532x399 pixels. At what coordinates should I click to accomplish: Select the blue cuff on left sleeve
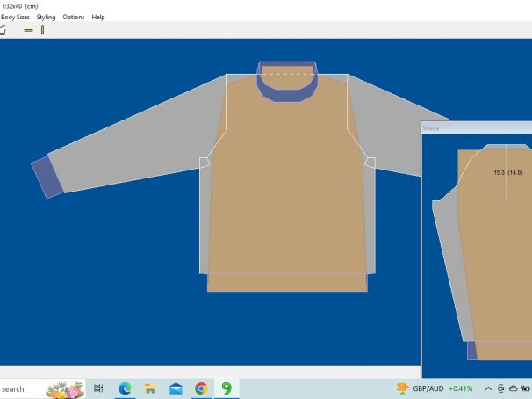47,178
